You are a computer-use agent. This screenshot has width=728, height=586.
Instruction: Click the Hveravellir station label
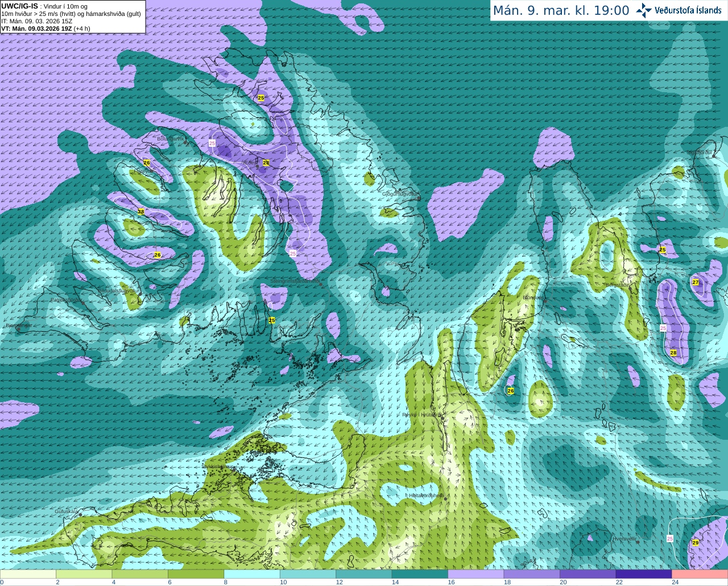(624, 538)
